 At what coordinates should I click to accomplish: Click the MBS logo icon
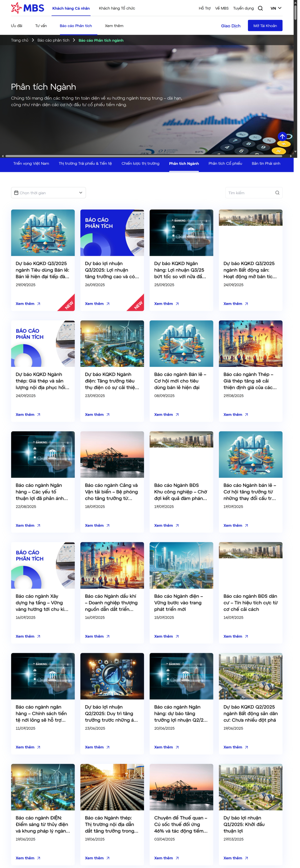point(16,8)
